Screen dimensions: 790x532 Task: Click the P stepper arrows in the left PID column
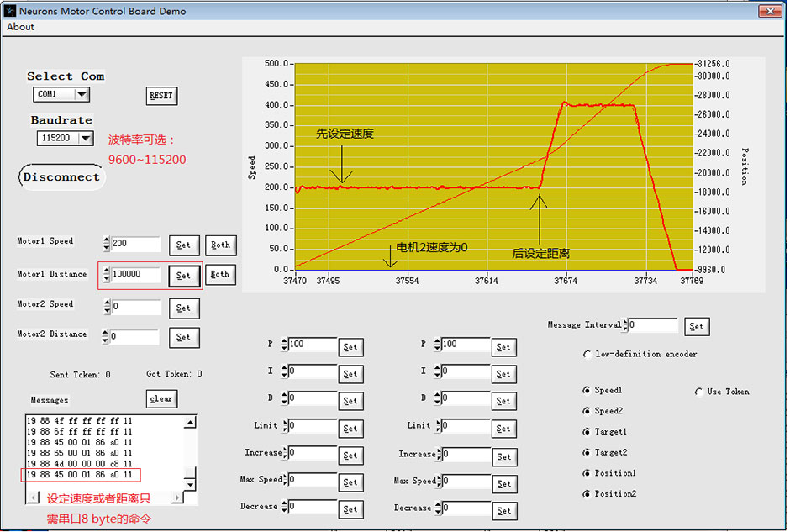coord(285,345)
